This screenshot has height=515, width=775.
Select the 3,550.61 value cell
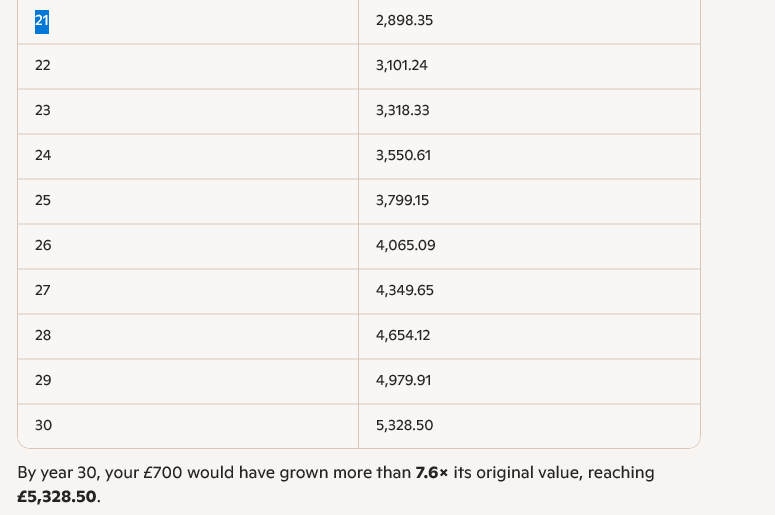tap(403, 156)
